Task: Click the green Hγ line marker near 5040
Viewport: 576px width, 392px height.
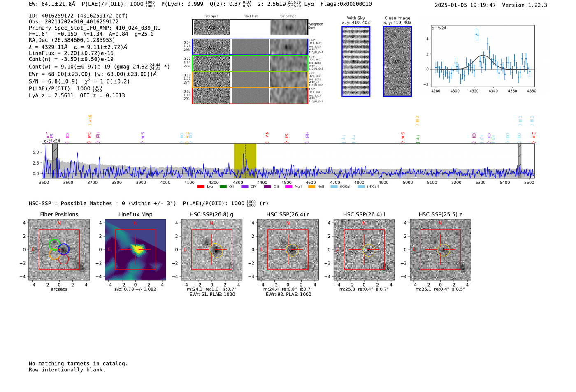Action: coord(418,138)
